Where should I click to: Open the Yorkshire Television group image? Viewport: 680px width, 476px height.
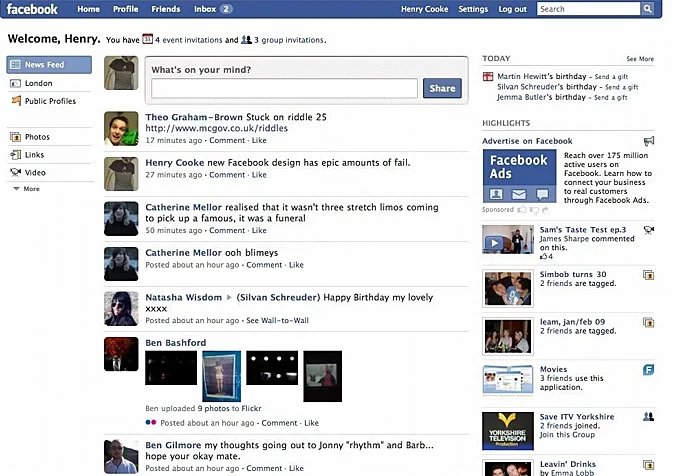pos(508,431)
